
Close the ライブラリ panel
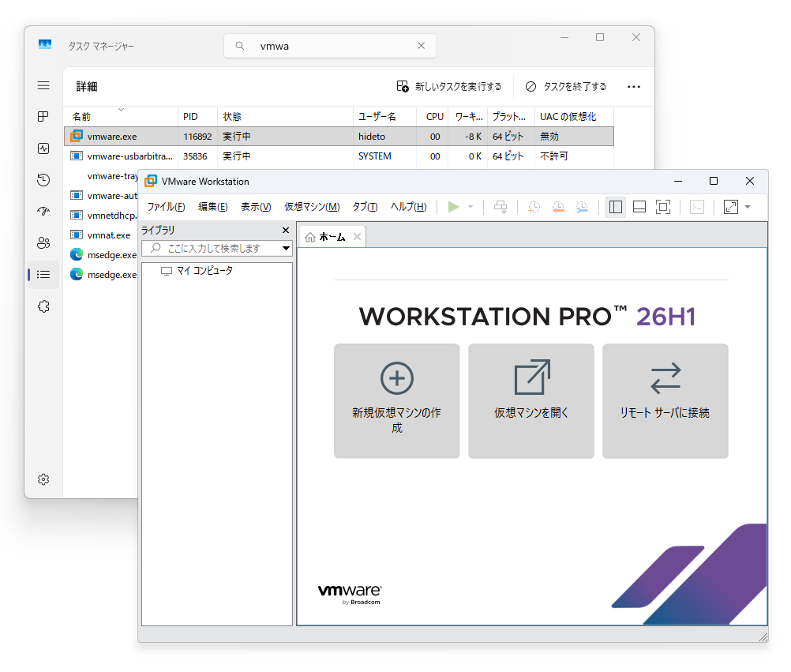286,230
